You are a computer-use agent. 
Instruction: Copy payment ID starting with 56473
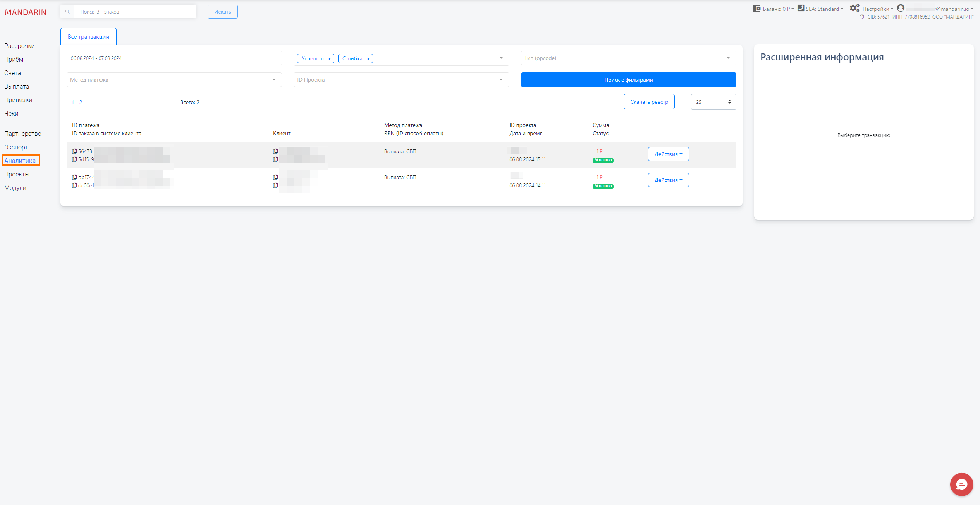[74, 151]
